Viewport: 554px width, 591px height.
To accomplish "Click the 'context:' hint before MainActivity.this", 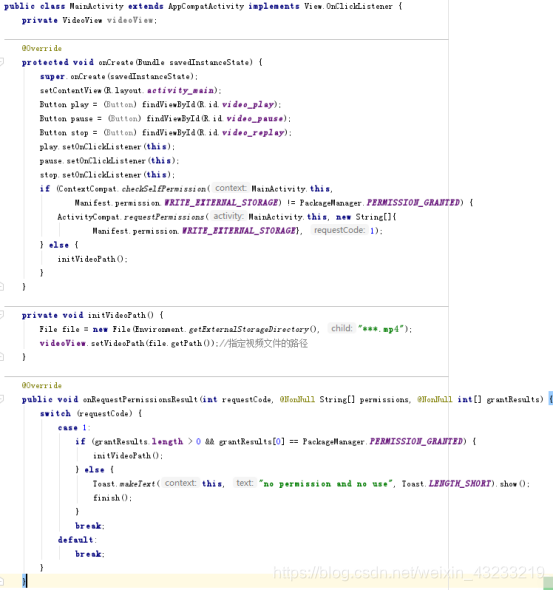I will 230,188.
